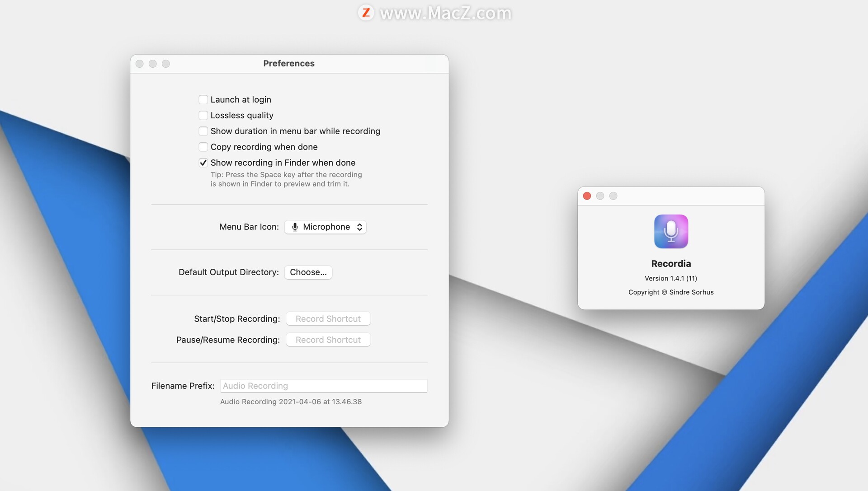Enable Show duration in menu bar while recording
The height and width of the screenshot is (491, 868).
coord(203,131)
